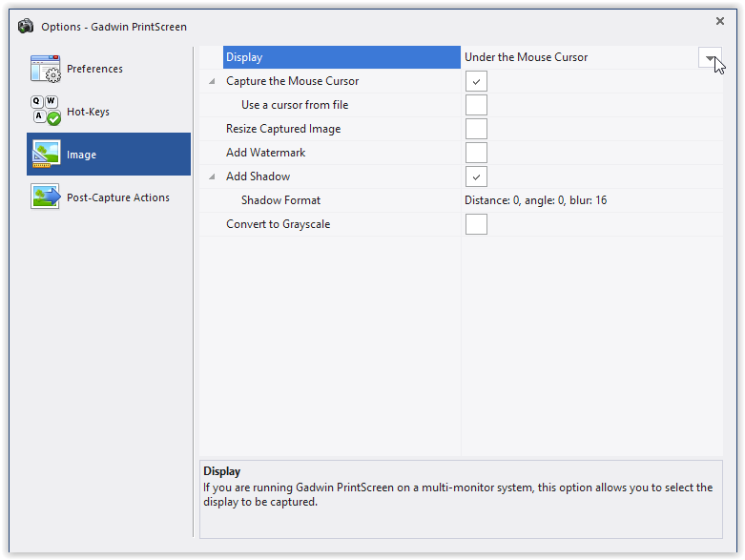The image size is (745, 560).
Task: Click the Post-Capture Actions arrow icon
Action: (x=45, y=197)
